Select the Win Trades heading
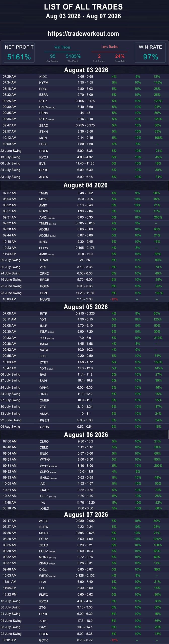 click(x=62, y=47)
